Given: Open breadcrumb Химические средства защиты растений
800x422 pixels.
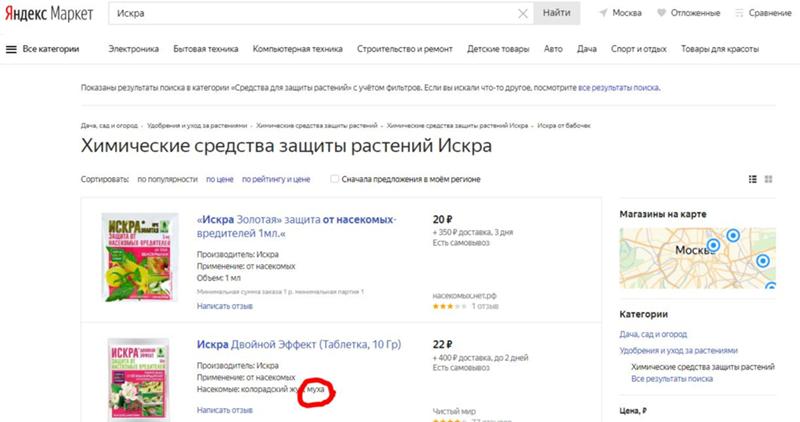Looking at the screenshot, I should 317,126.
